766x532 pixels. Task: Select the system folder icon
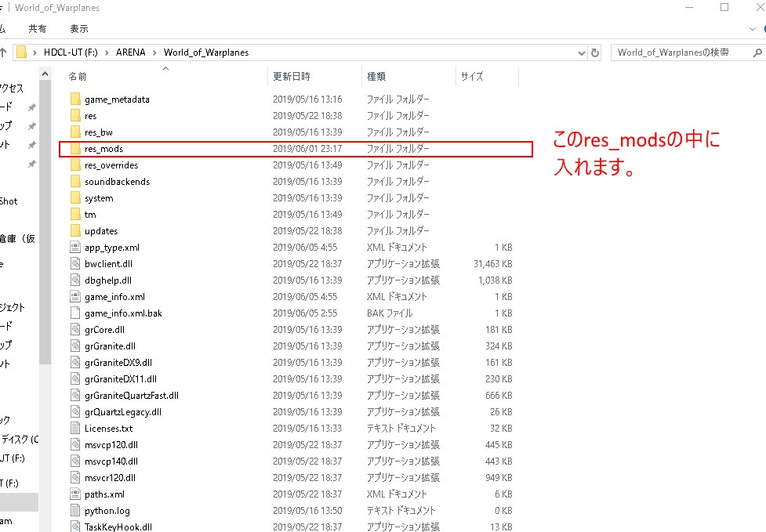pyautogui.click(x=75, y=197)
